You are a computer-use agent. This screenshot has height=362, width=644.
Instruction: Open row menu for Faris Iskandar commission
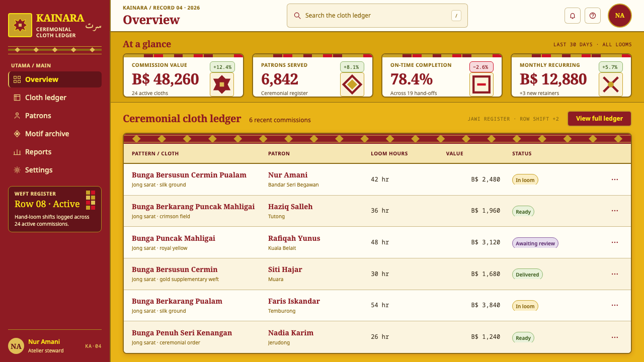pos(615,306)
